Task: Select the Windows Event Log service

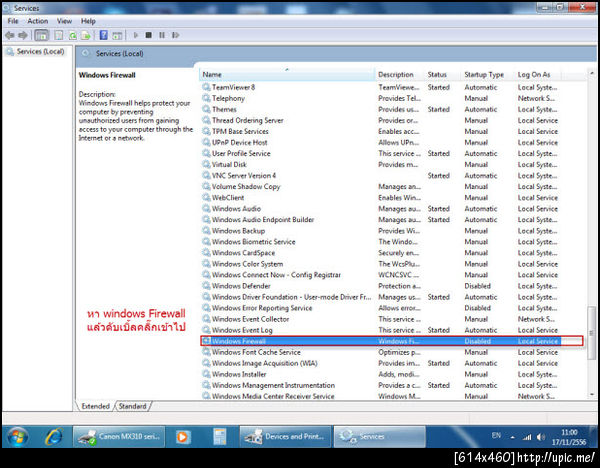Action: 242,330
